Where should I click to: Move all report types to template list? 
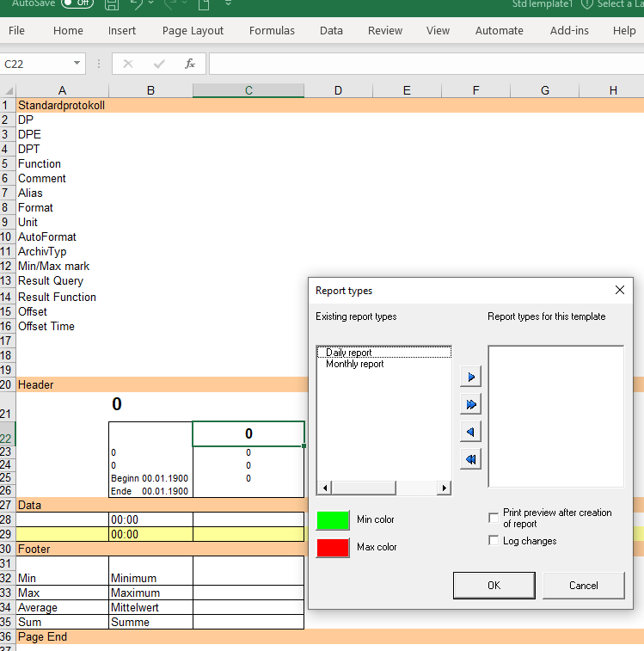(470, 404)
